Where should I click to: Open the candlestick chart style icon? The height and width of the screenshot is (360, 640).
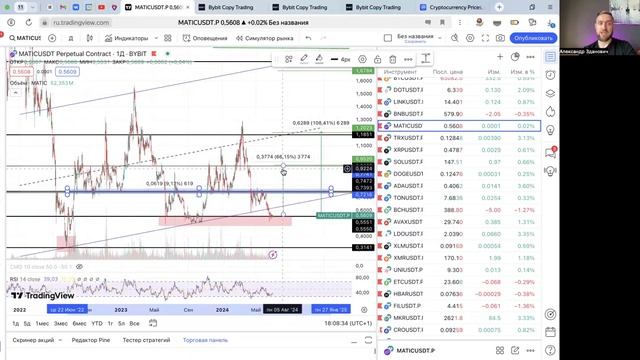(x=90, y=38)
